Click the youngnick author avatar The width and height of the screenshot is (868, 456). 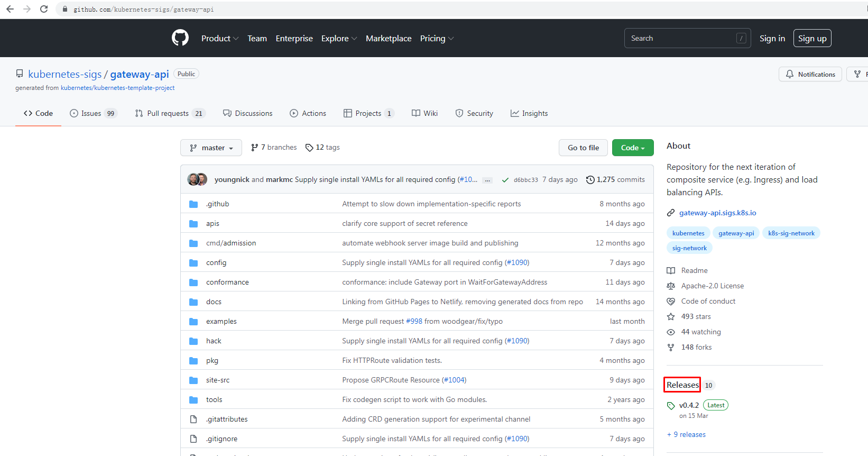coord(193,179)
